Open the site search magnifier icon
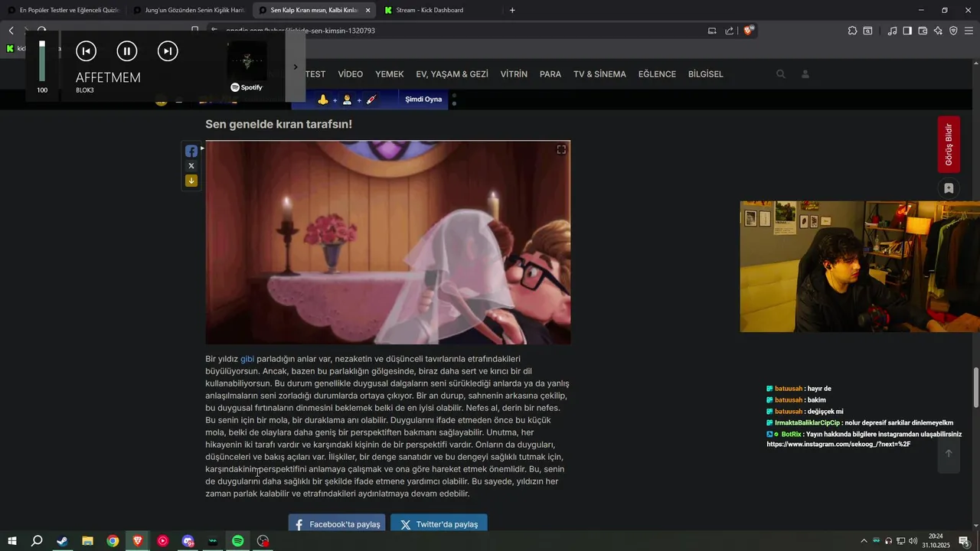This screenshot has height=551, width=980. click(781, 74)
